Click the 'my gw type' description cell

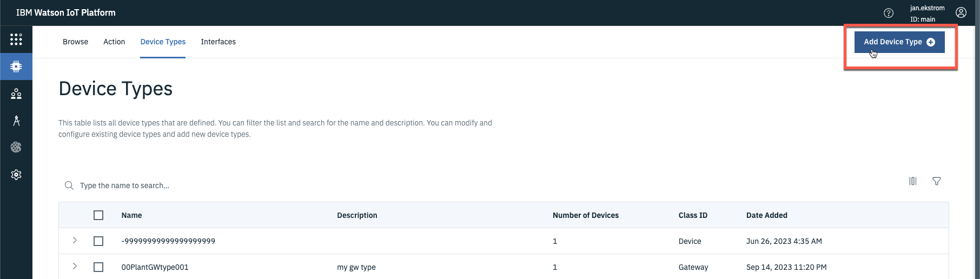coord(356,267)
